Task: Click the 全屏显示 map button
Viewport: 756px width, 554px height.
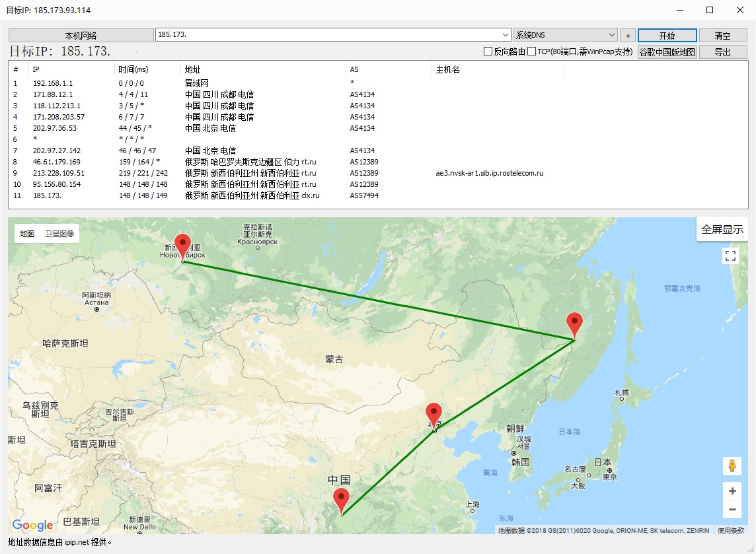Action: (x=722, y=229)
